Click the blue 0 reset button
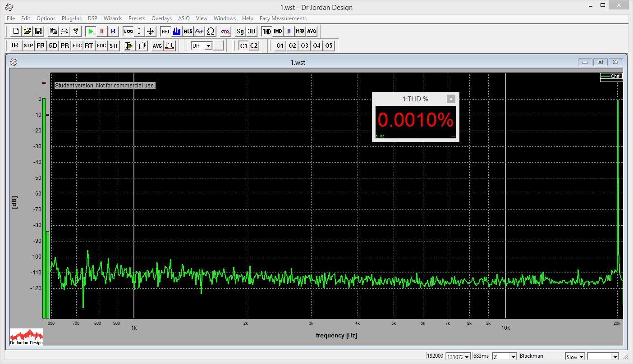Screen dimensions: 633x364 (x=289, y=31)
